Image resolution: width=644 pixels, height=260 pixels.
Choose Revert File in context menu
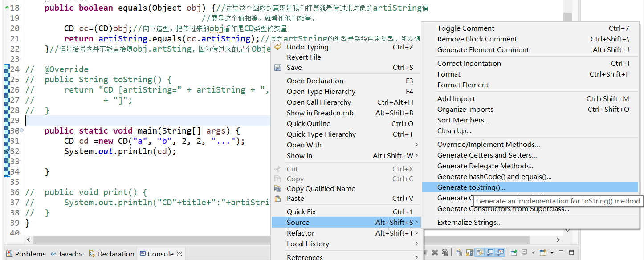coord(346,57)
